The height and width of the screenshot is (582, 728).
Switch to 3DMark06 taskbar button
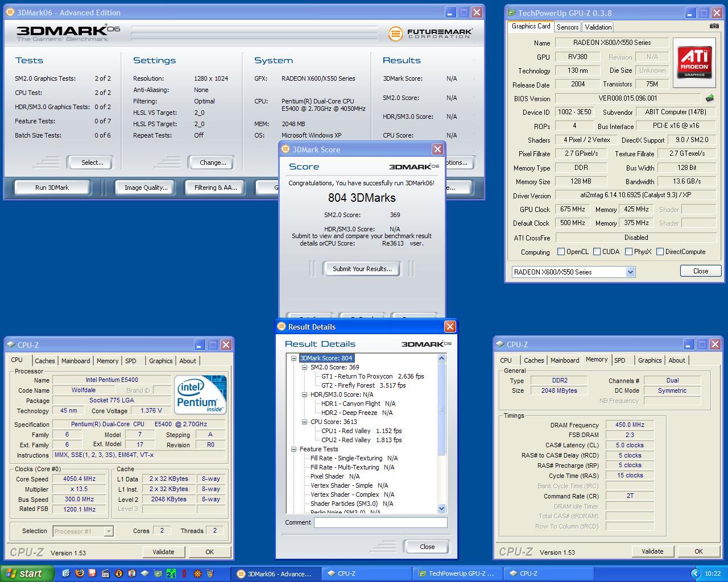[275, 573]
